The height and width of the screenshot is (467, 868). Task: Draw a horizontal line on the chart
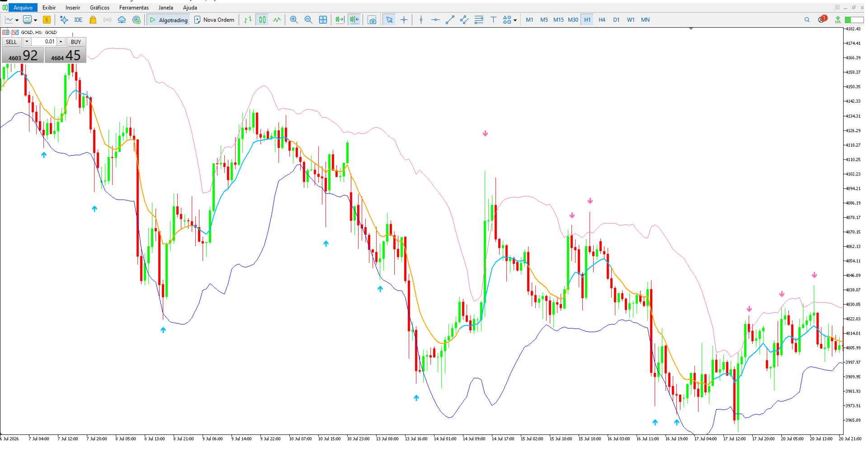pos(435,20)
